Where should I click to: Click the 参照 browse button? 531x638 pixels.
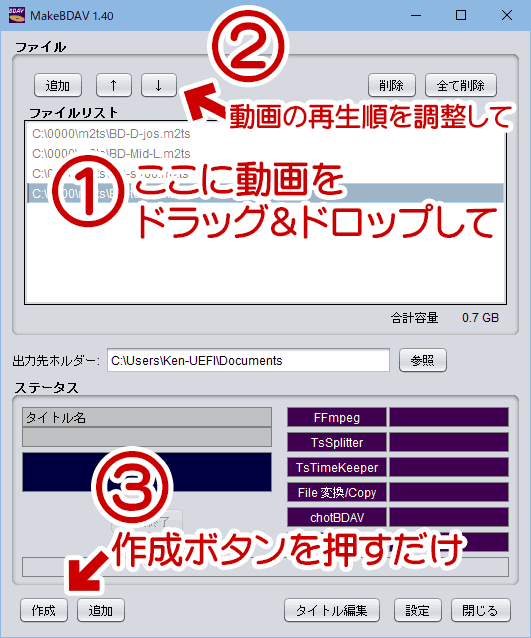click(x=423, y=361)
